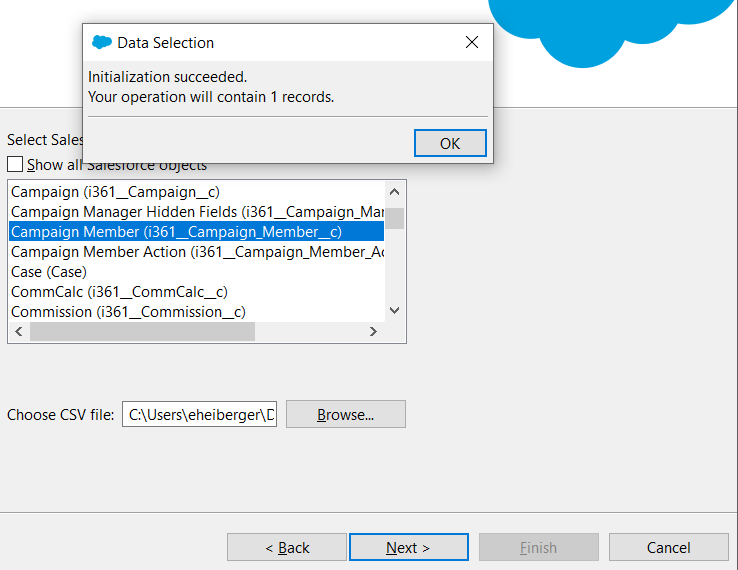
Task: Focus the Choose CSV file path field
Action: (200, 414)
